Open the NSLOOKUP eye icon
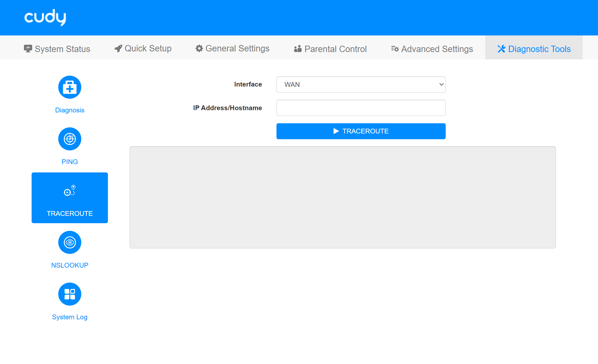This screenshot has width=598, height=364. pyautogui.click(x=70, y=242)
